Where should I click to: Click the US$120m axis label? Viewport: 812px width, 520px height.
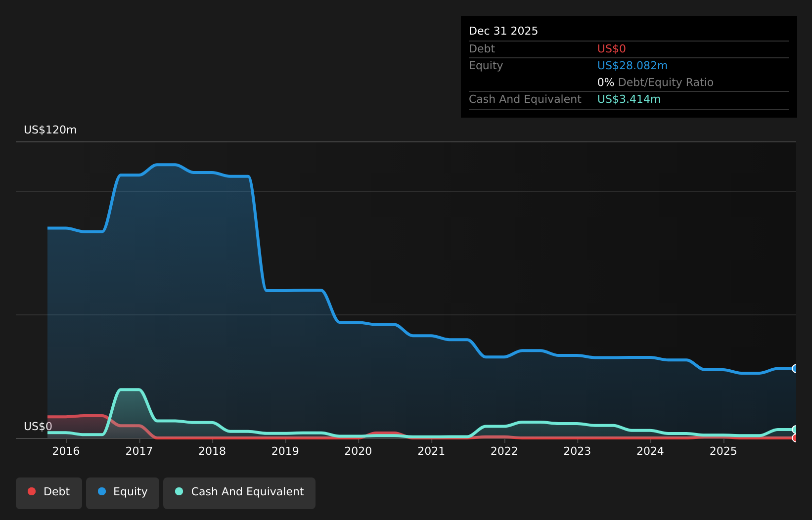50,130
